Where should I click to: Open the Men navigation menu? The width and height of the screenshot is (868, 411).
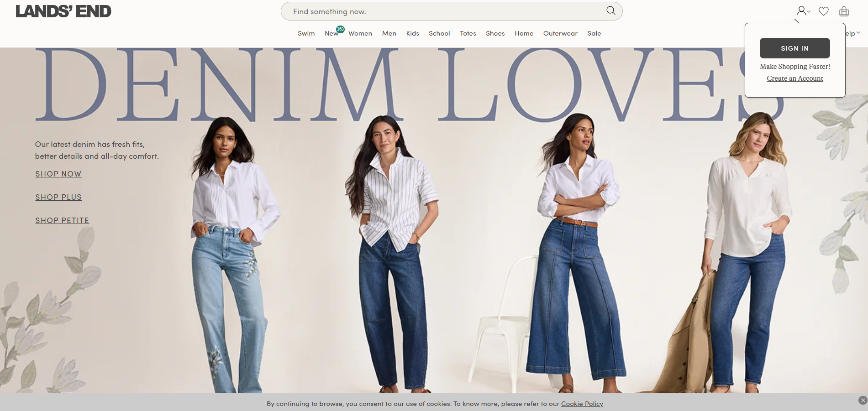coord(389,33)
